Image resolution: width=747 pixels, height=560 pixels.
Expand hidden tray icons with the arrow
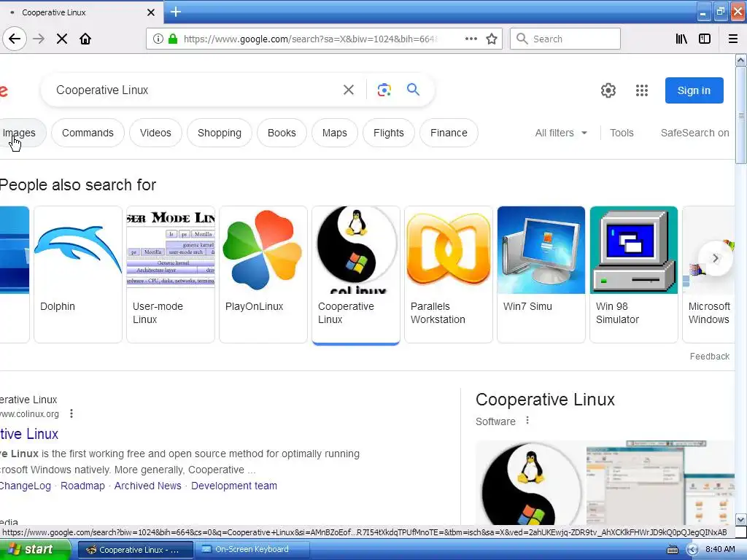pos(692,550)
